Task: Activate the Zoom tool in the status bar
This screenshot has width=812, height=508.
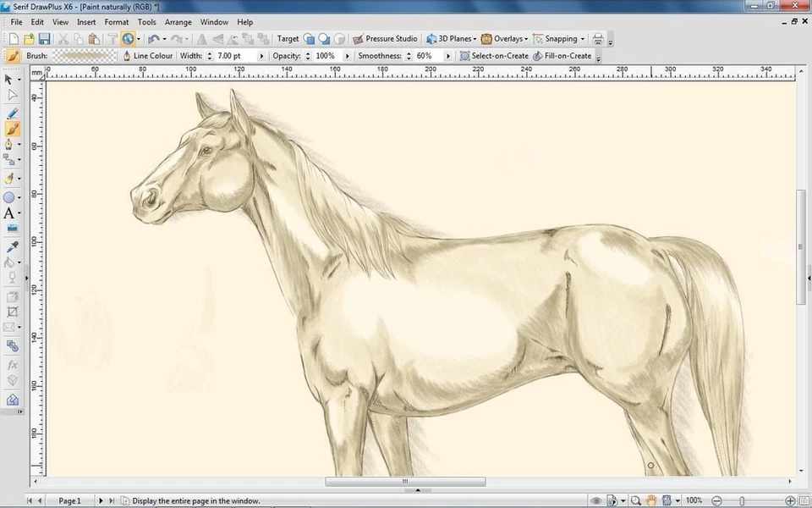Action: [635, 500]
